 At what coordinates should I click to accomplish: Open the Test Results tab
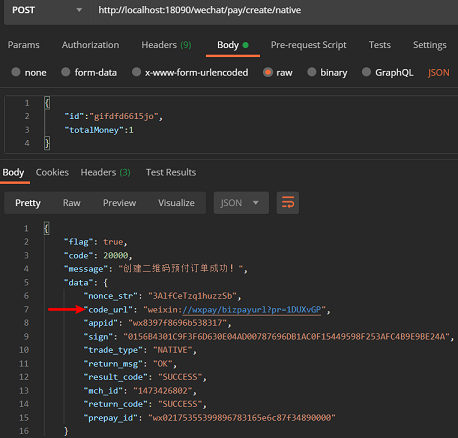click(171, 172)
